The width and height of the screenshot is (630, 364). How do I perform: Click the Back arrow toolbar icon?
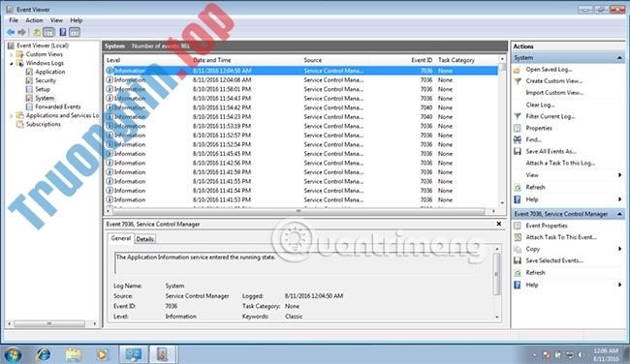click(11, 32)
